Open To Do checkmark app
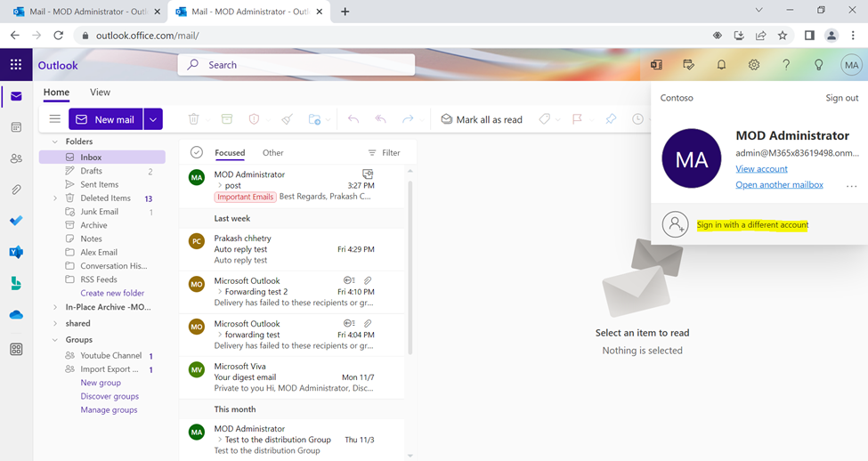 [16, 221]
